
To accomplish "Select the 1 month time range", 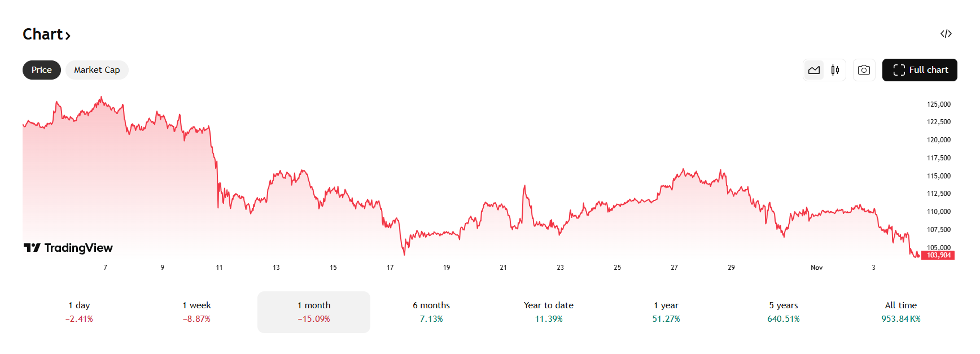I will tap(314, 312).
